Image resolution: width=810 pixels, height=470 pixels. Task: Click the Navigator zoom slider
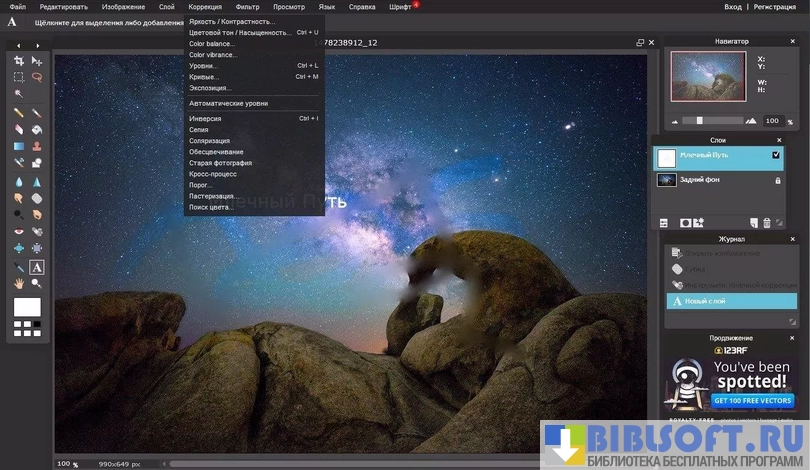pos(700,120)
